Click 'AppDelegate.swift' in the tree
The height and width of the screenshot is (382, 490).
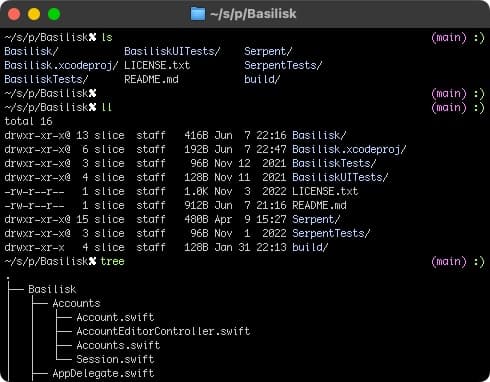(x=103, y=373)
